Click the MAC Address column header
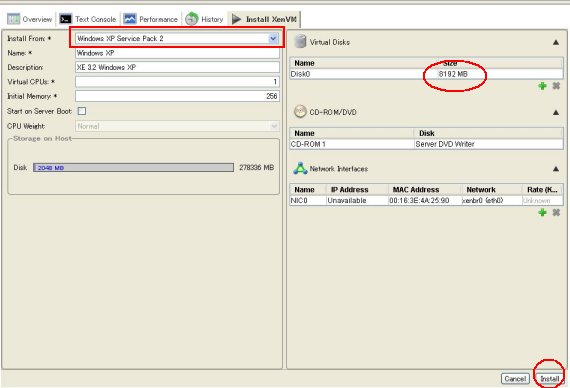 coord(425,190)
